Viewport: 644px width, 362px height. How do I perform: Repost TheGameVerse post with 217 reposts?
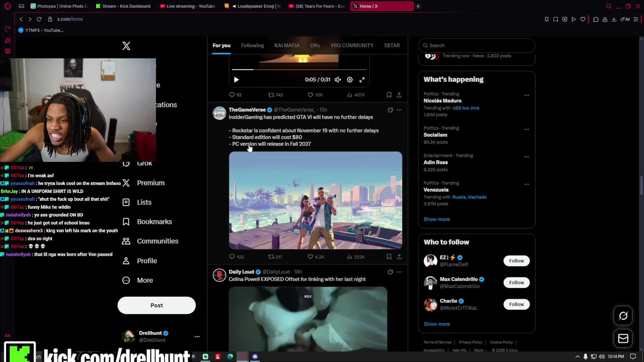point(275,256)
